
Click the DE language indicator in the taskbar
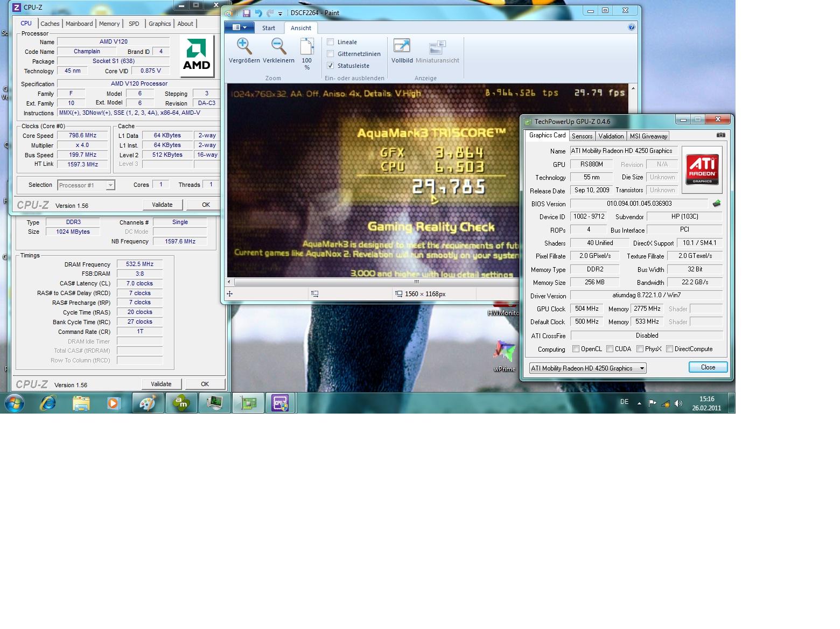coord(625,402)
